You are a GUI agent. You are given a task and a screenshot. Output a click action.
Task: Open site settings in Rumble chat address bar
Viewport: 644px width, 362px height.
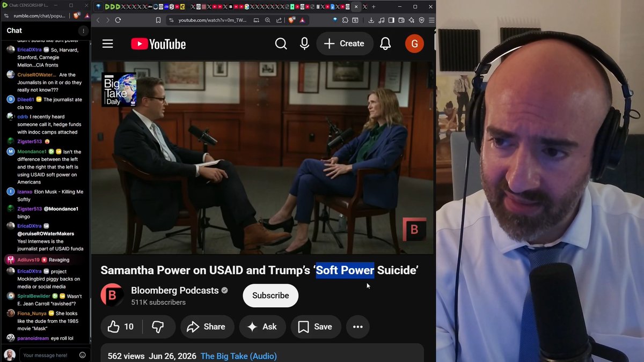coord(6,16)
